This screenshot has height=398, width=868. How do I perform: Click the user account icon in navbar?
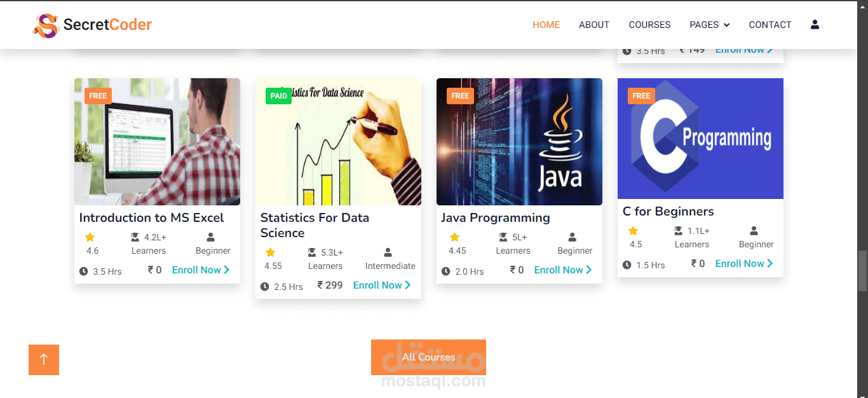tap(815, 25)
